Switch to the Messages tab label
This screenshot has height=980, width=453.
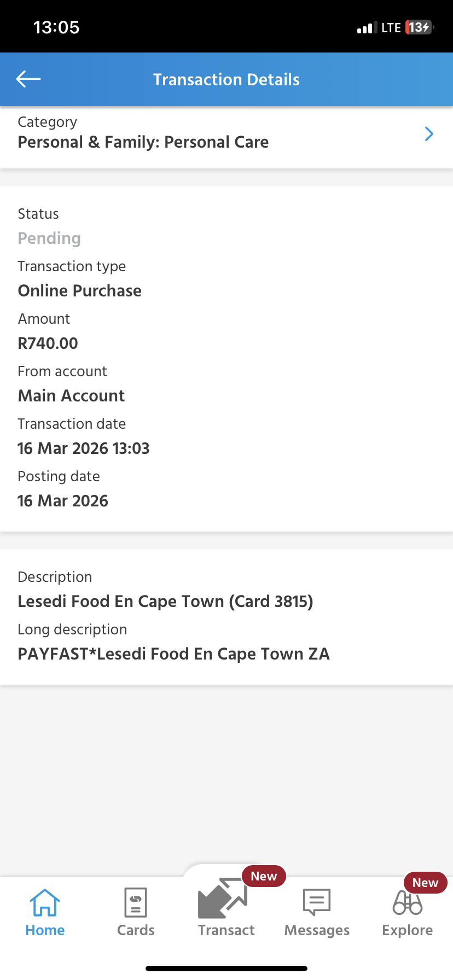(x=317, y=930)
